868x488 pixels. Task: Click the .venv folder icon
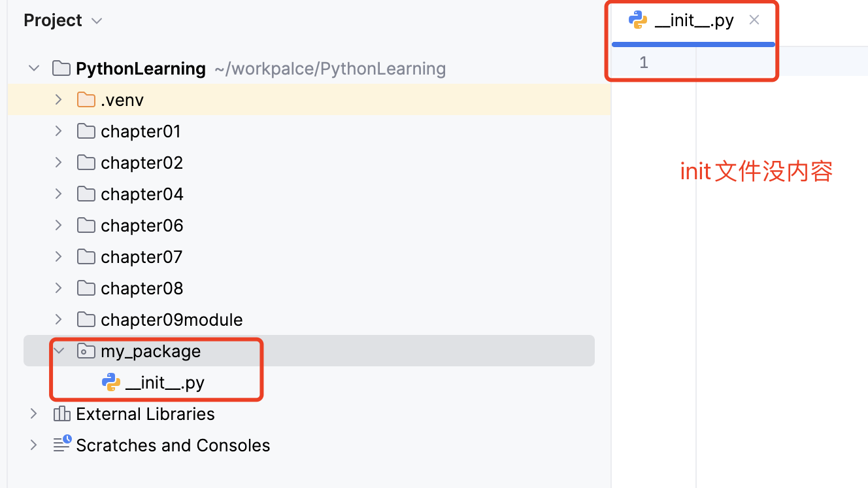(x=86, y=100)
